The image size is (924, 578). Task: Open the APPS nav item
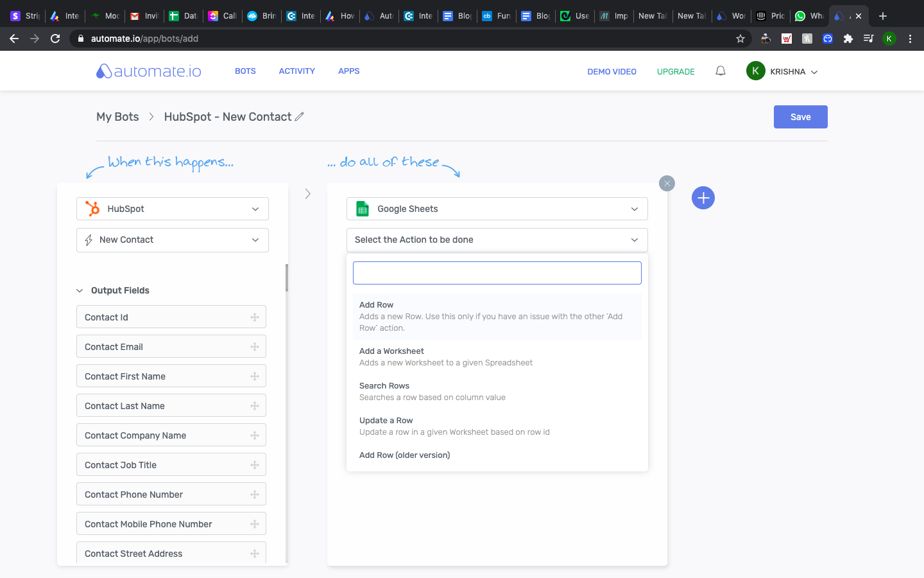tap(349, 71)
